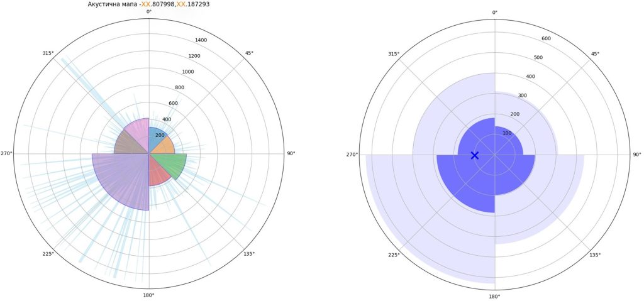Click the 180° label of the right plot
Image resolution: width=644 pixels, height=301 pixels.
(494, 296)
